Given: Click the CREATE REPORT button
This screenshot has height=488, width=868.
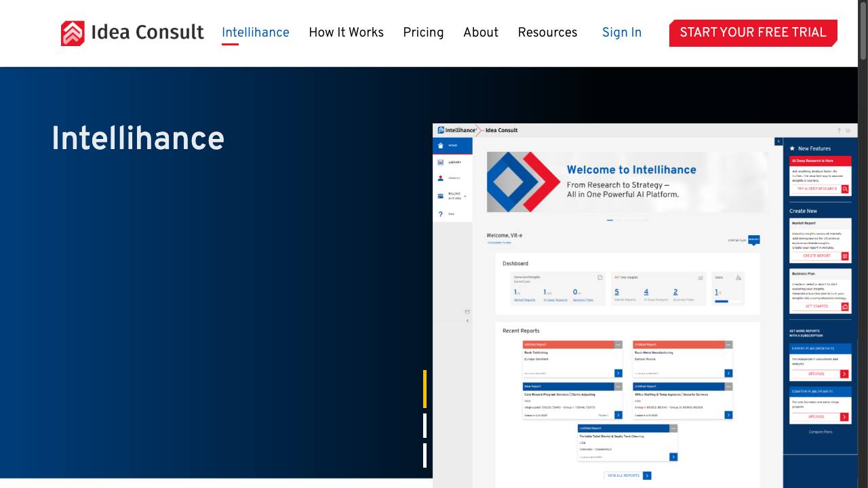Looking at the screenshot, I should tap(816, 256).
